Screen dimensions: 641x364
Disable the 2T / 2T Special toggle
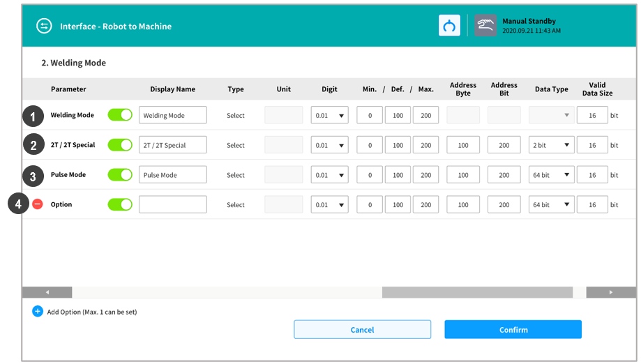pos(120,145)
